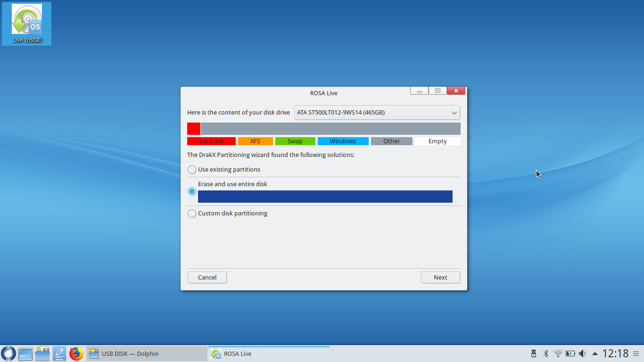Open the Live Install desktop icon
The height and width of the screenshot is (362, 644).
(26, 24)
